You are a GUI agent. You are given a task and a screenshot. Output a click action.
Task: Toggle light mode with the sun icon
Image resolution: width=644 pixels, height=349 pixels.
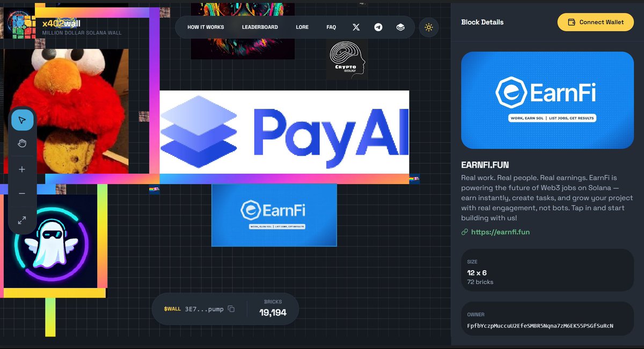(x=428, y=27)
